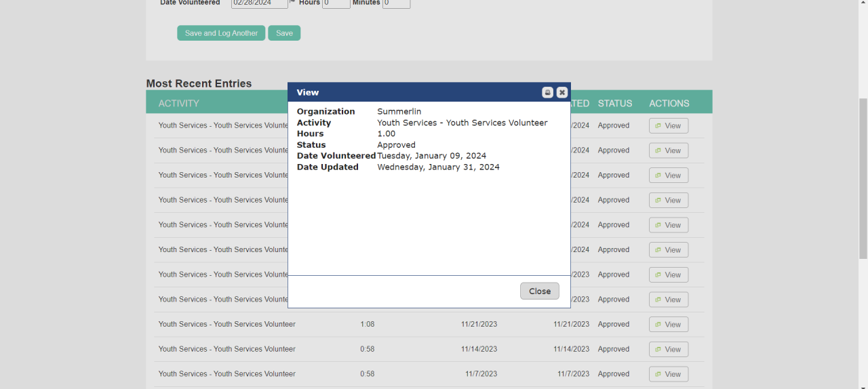
Task: Close the View dialog with the X icon
Action: pos(562,92)
